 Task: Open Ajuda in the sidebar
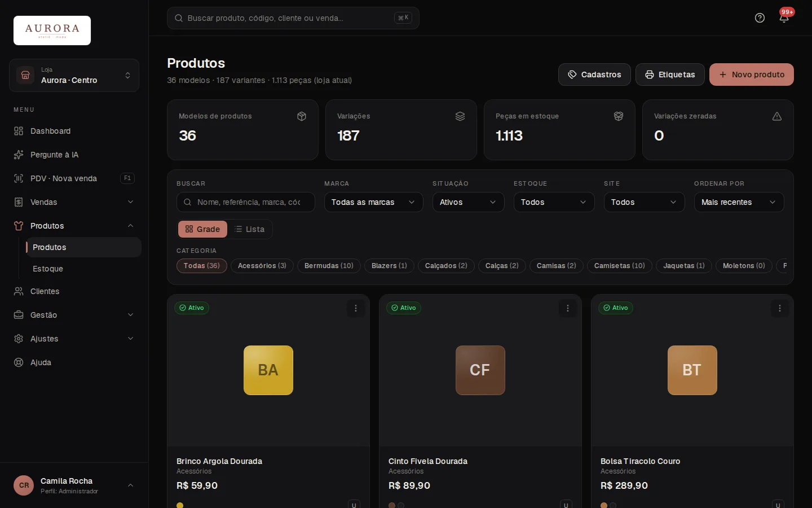tap(74, 362)
